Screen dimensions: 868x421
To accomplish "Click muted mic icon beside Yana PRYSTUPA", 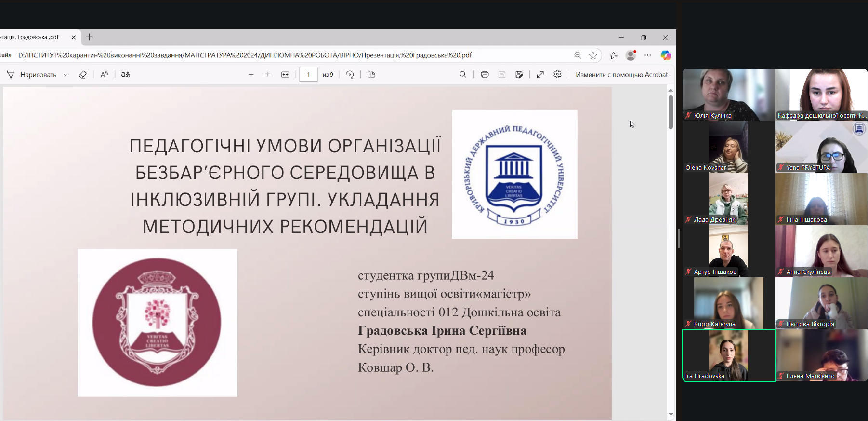I will click(781, 168).
